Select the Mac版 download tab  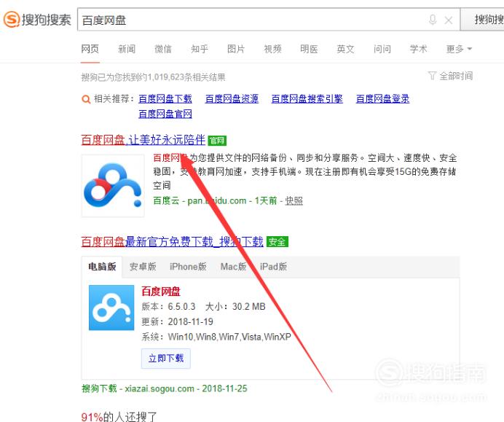(x=233, y=267)
